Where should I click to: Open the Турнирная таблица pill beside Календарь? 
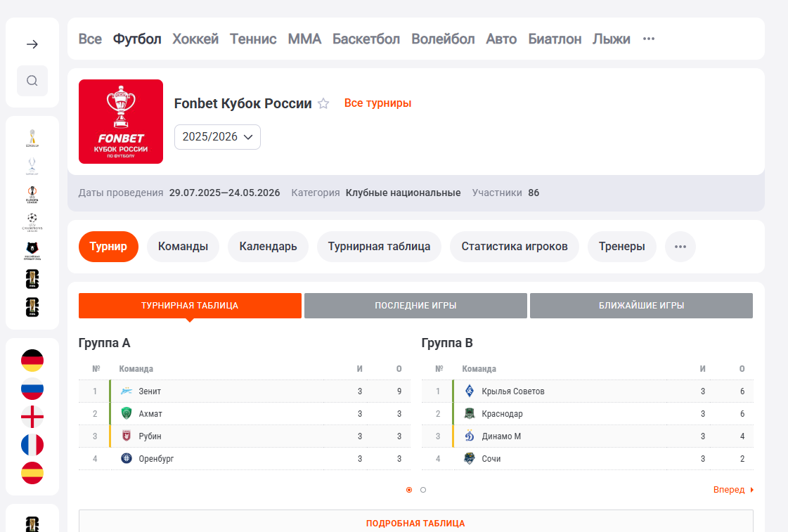pyautogui.click(x=380, y=247)
